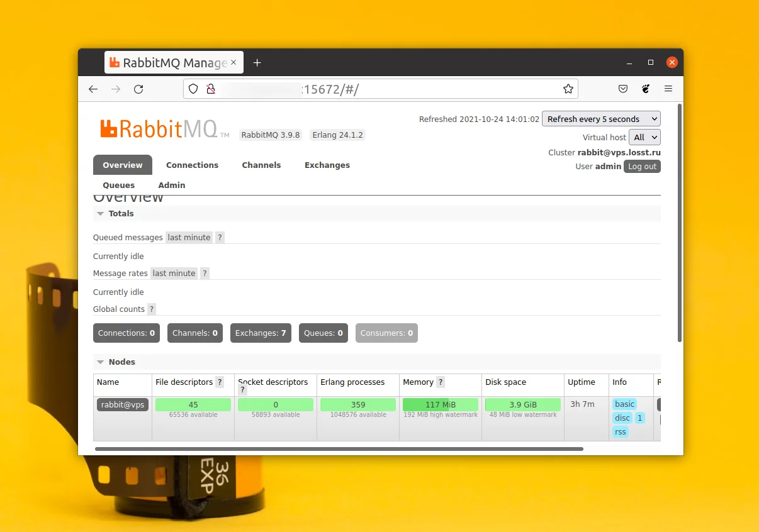This screenshot has width=759, height=532.
Task: Change Message rates last minute range
Action: pos(174,274)
